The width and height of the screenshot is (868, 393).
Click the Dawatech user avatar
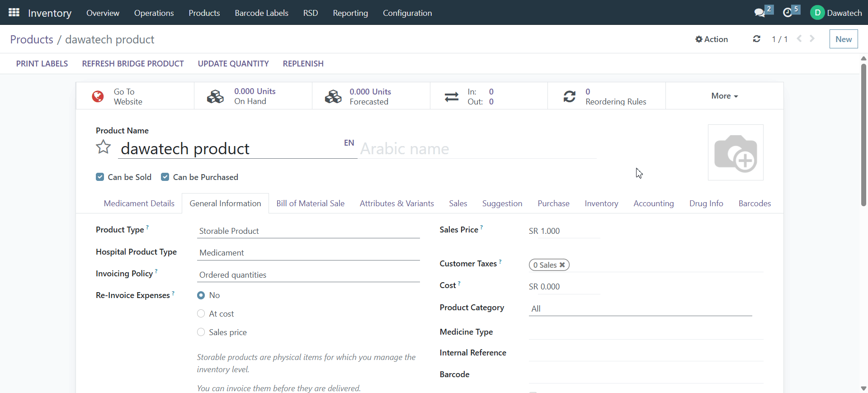(817, 13)
